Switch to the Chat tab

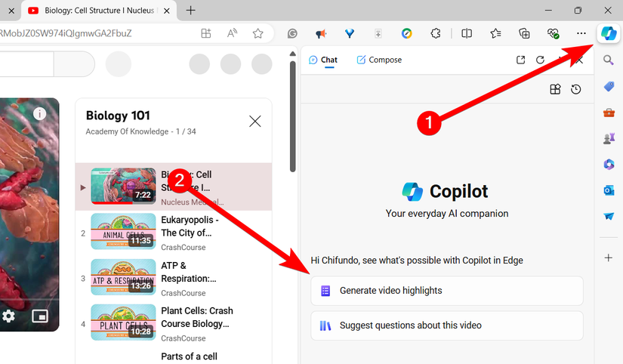(323, 60)
